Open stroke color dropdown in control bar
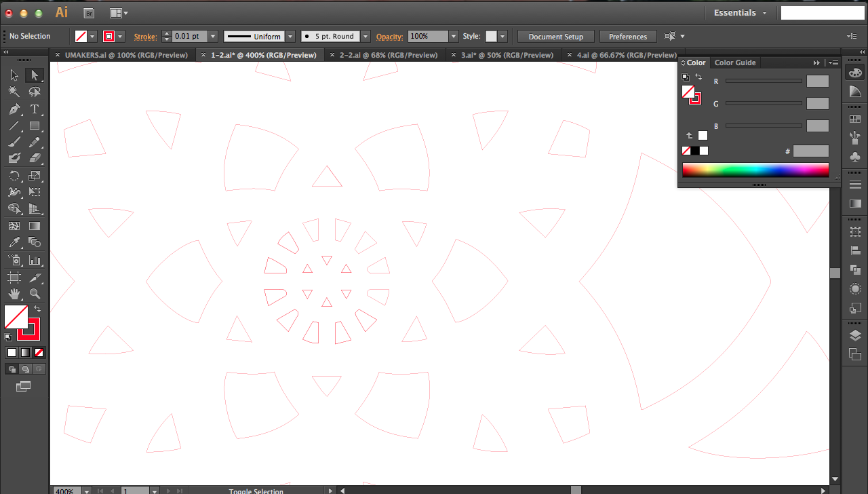The width and height of the screenshot is (868, 494). coord(120,37)
